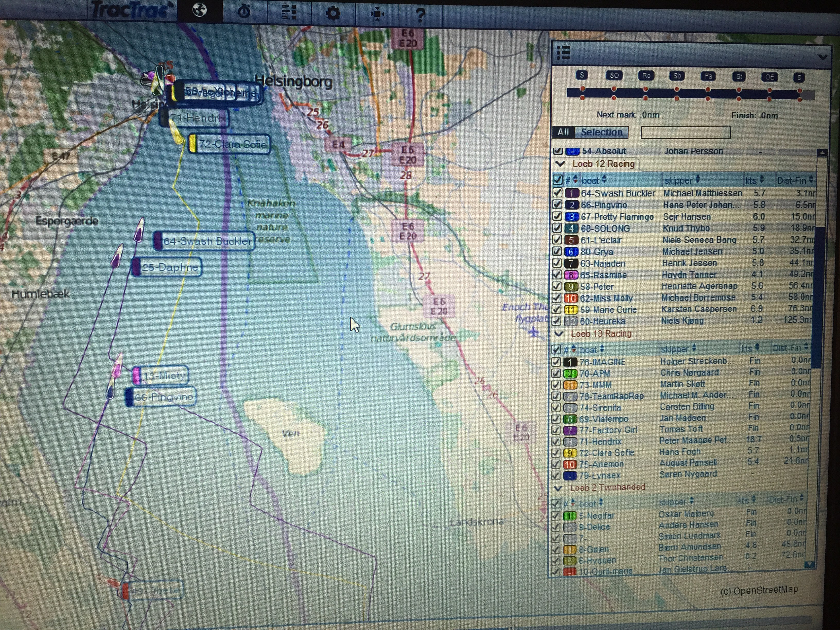
Task: Click the 72-Clara Sofie boat label on map
Action: point(232,144)
